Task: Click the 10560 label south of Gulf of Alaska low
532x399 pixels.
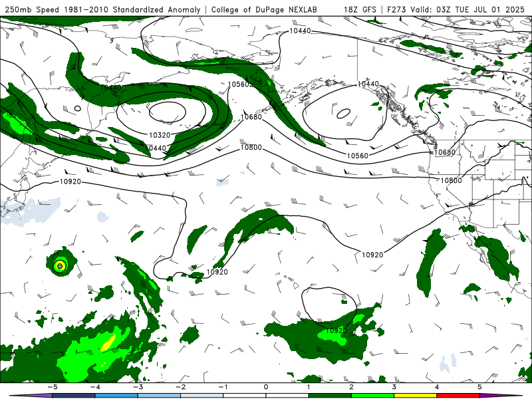Action: point(358,156)
